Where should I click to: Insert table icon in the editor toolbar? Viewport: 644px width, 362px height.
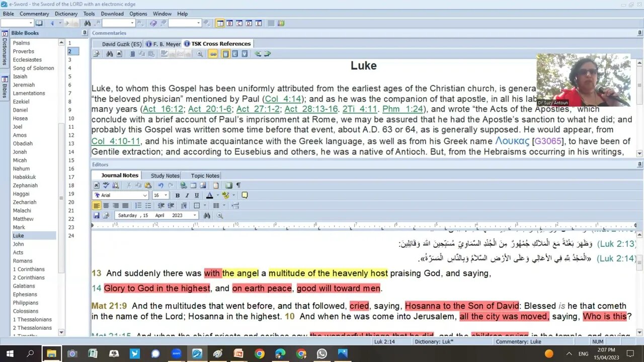193,185
